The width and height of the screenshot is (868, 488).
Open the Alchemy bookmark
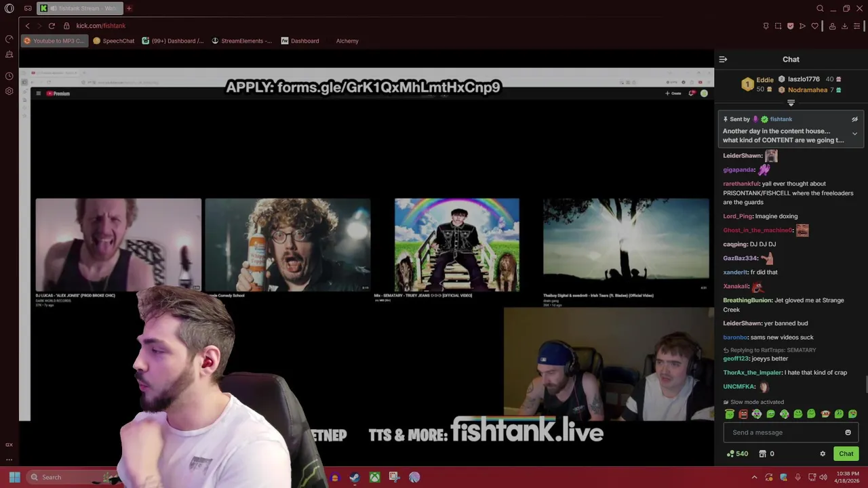point(347,41)
